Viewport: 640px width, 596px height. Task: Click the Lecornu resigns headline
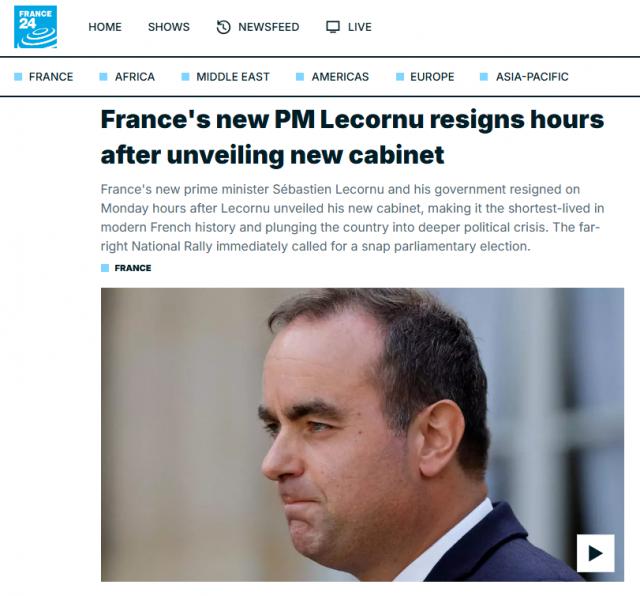click(x=352, y=137)
